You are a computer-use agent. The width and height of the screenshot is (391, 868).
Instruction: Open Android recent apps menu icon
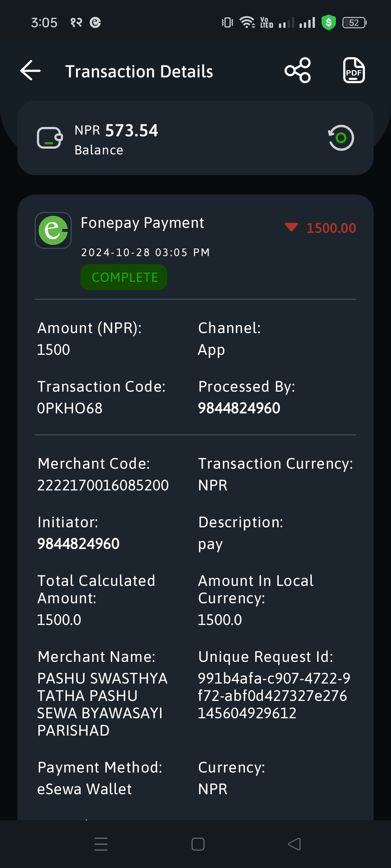point(101,844)
